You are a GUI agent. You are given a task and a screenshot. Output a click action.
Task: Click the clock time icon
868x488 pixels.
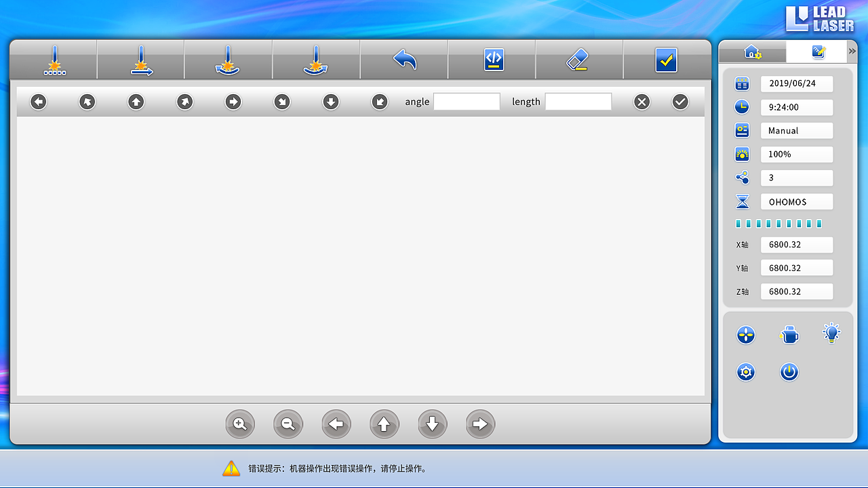[743, 107]
